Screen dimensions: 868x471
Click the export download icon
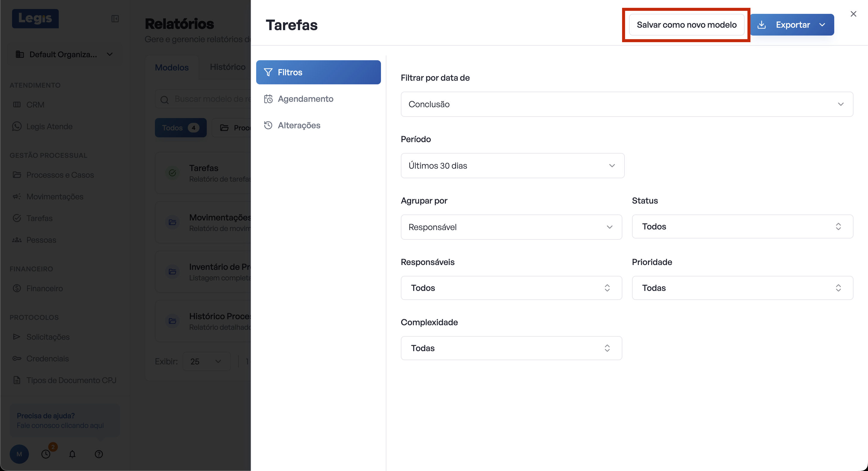point(762,25)
